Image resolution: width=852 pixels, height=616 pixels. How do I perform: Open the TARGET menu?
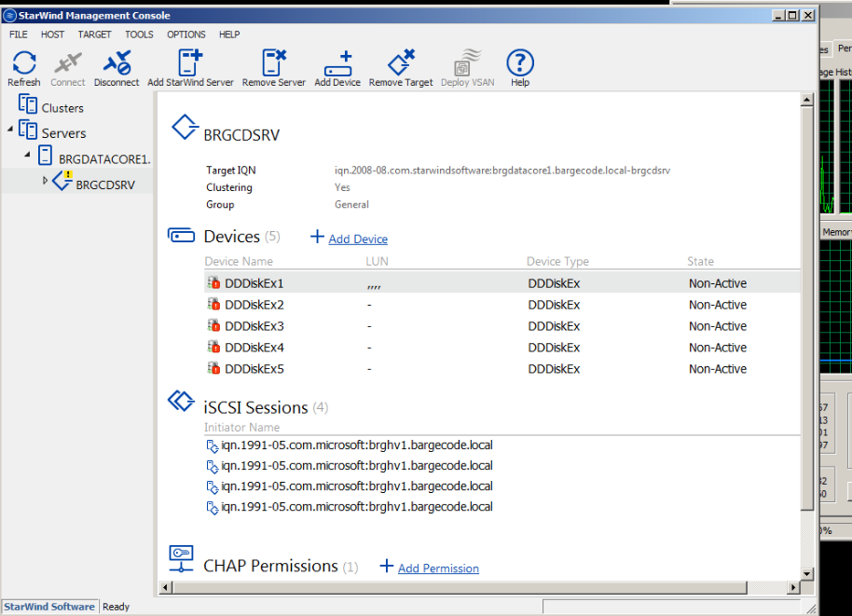[94, 34]
